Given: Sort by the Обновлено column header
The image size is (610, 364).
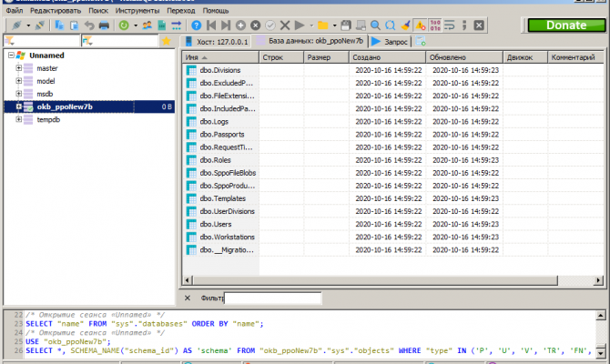Looking at the screenshot, I should click(464, 57).
